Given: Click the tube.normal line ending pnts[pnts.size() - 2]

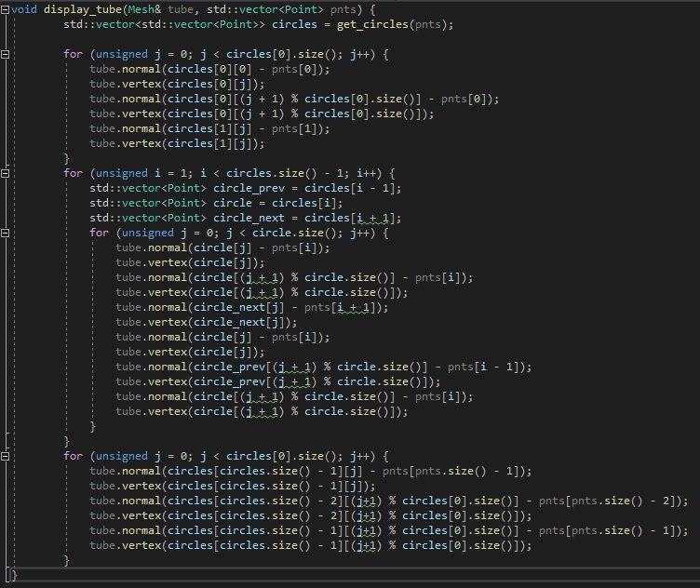Looking at the screenshot, I should point(389,501).
